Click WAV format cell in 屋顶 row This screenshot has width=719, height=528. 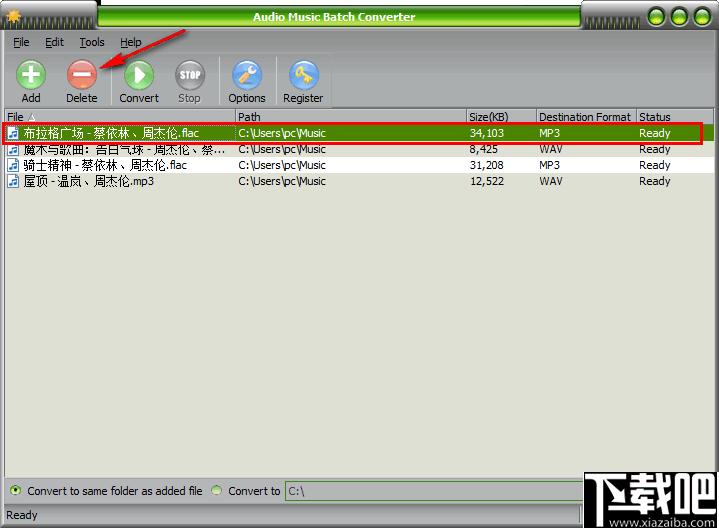(x=551, y=181)
